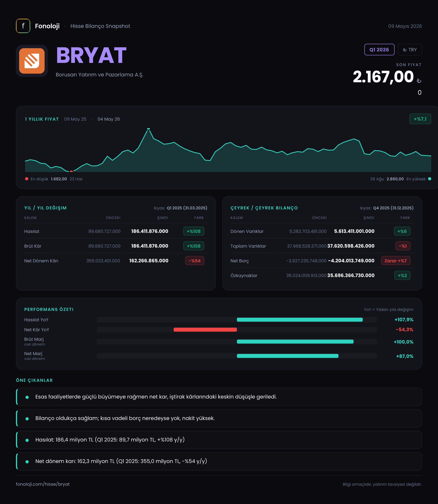Click the red Net Kâr YoY bar
438x504 pixels.
(205, 330)
